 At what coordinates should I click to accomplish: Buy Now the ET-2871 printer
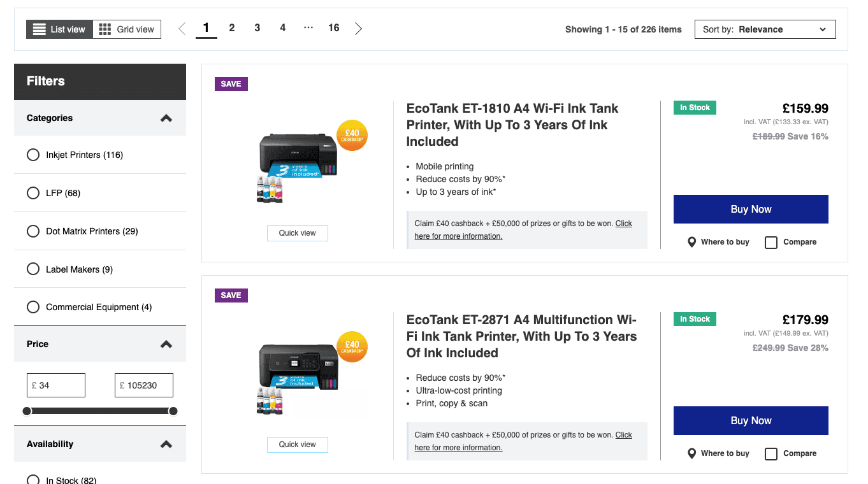751,420
